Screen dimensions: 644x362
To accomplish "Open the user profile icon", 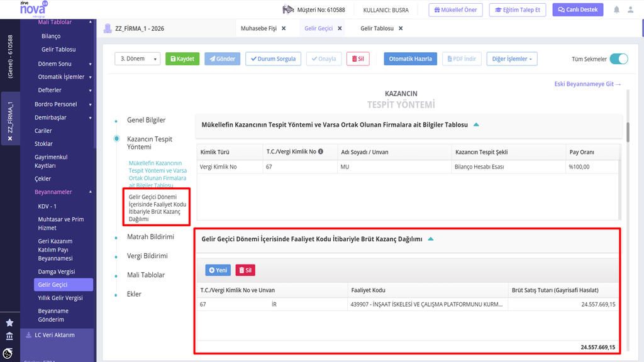I will (x=630, y=10).
